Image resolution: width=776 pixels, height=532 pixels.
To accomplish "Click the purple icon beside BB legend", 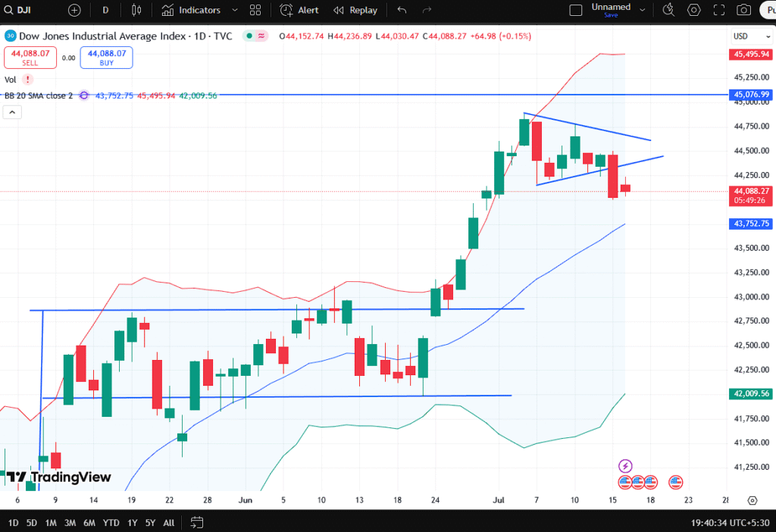I will click(84, 95).
